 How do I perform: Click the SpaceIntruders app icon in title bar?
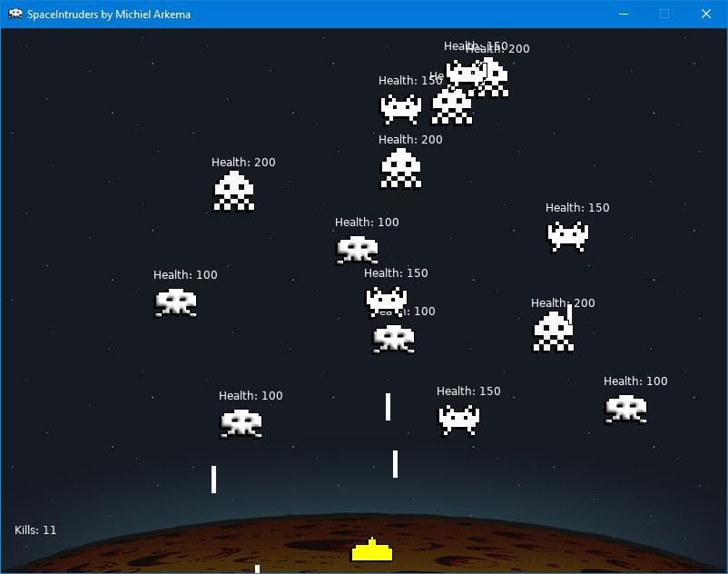[x=15, y=14]
